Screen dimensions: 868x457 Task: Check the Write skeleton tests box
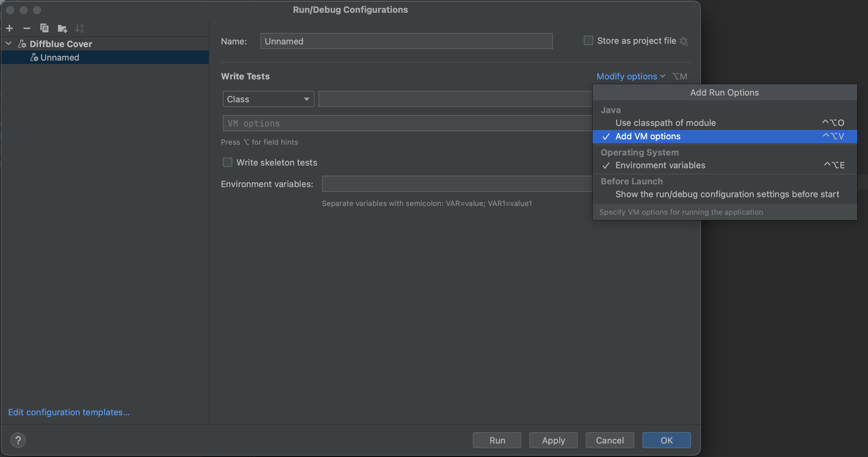pos(228,162)
